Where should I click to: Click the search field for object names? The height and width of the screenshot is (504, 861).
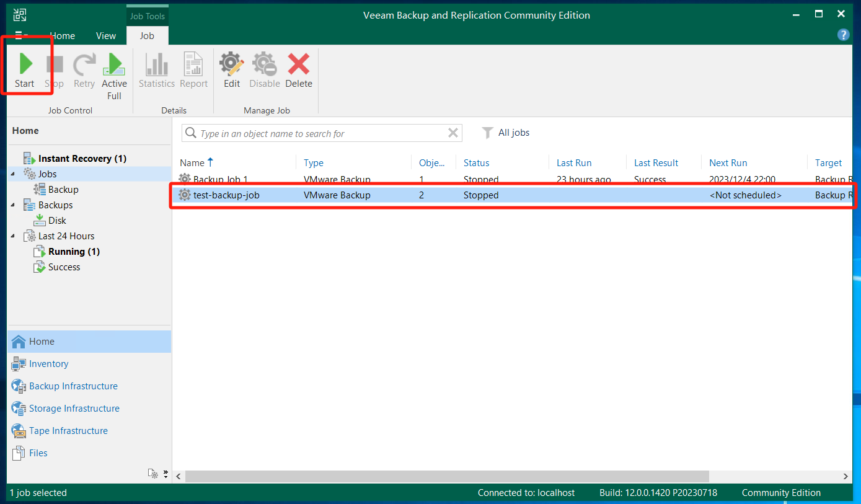321,133
